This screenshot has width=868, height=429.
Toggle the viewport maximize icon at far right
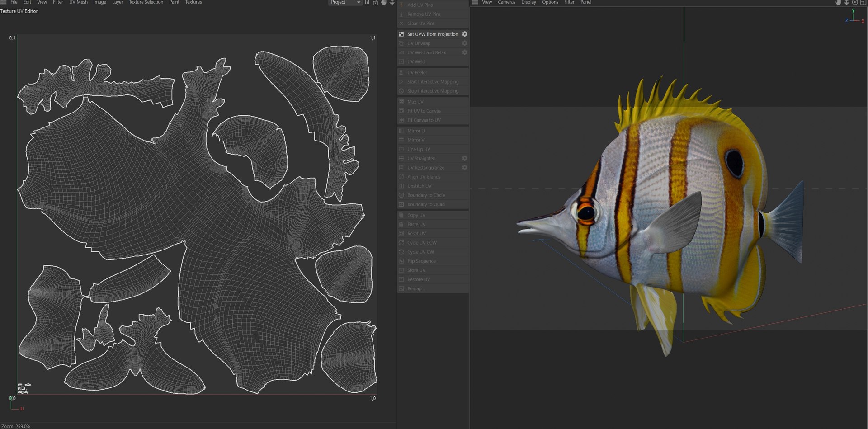coord(863,2)
